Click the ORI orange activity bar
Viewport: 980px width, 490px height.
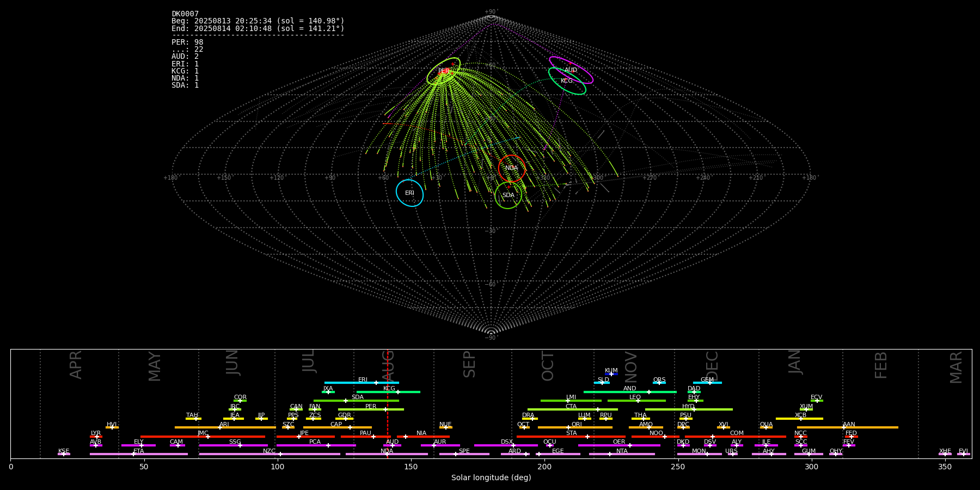575,427
